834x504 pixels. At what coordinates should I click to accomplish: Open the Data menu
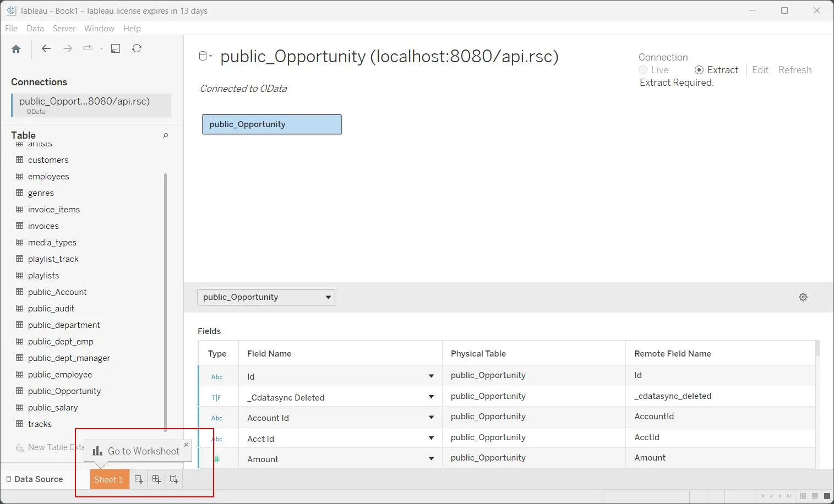35,28
